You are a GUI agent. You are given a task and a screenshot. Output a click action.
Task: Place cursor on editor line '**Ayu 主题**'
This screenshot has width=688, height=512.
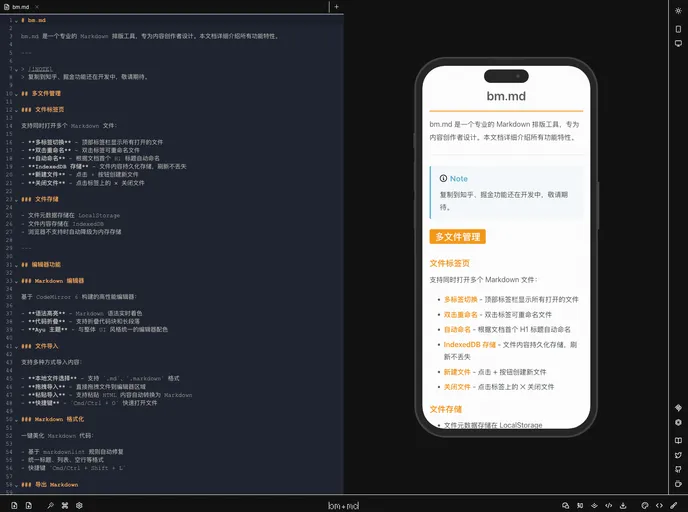(94, 329)
